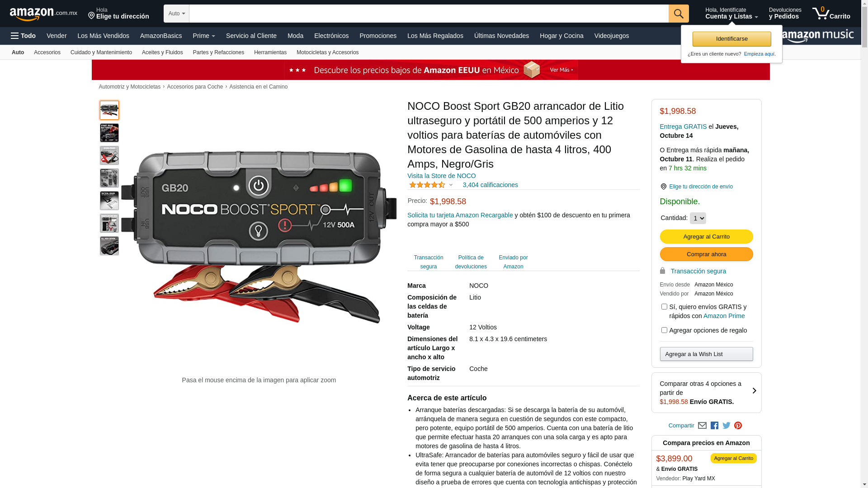The height and width of the screenshot is (488, 868).
Task: Expand Comparar otras 4 opciones chevron
Action: pos(754,391)
